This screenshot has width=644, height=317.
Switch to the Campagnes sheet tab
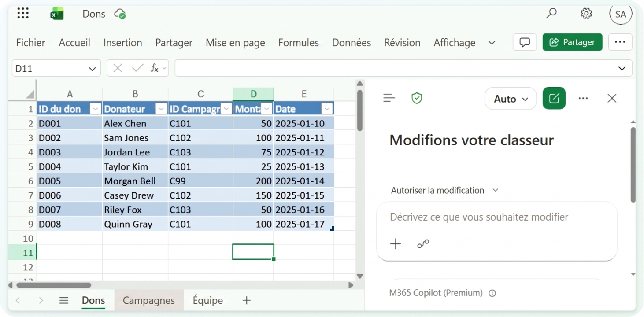(x=148, y=300)
